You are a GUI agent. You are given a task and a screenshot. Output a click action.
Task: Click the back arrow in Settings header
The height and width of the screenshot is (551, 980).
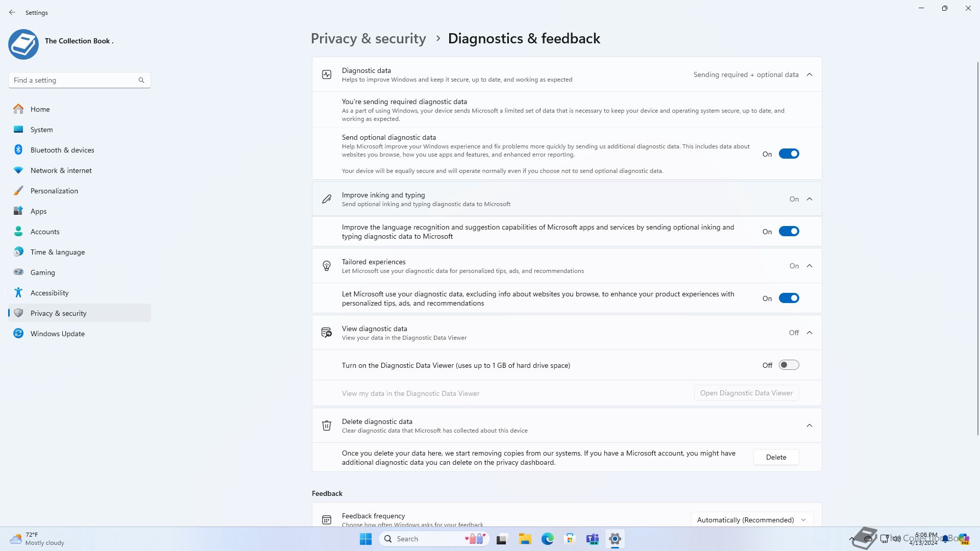(x=12, y=12)
